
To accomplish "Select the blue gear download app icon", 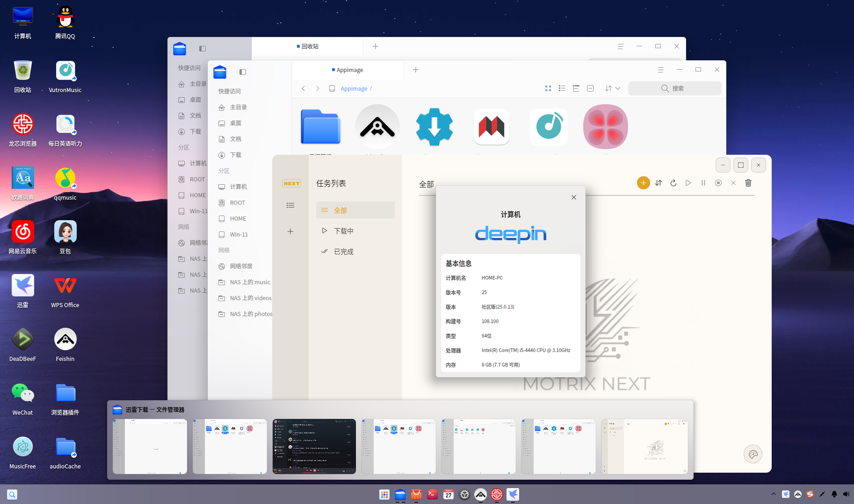I will click(x=434, y=127).
